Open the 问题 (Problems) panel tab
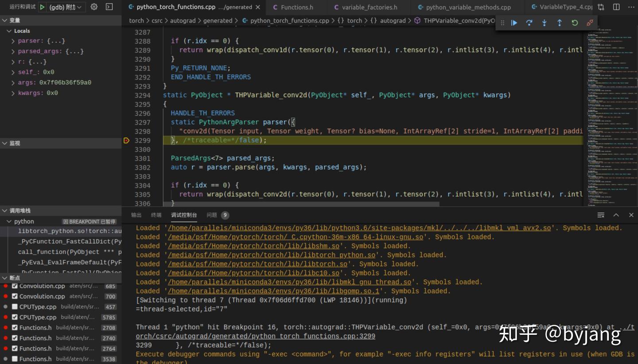638x364 pixels. coord(212,215)
